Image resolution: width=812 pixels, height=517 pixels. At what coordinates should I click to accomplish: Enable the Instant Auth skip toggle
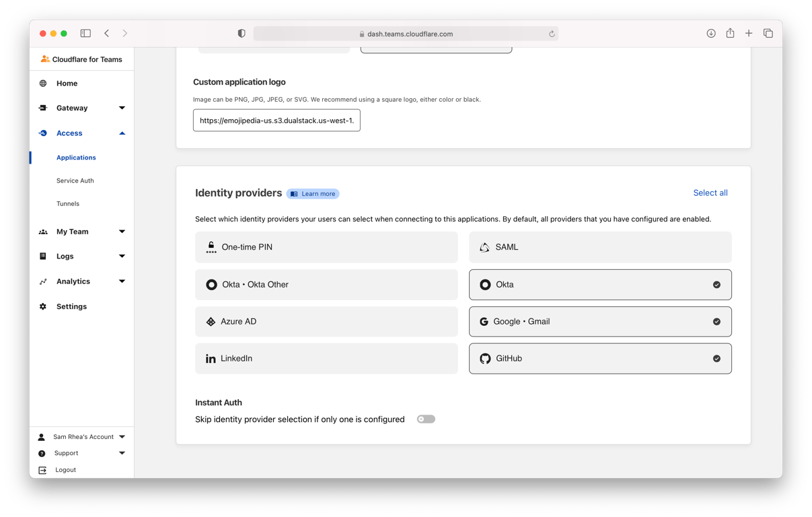[425, 419]
